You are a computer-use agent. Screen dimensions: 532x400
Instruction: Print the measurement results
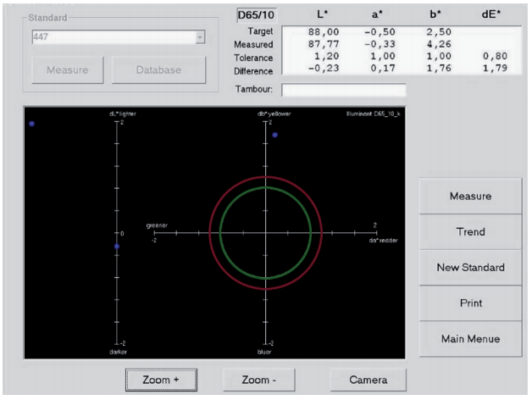470,303
